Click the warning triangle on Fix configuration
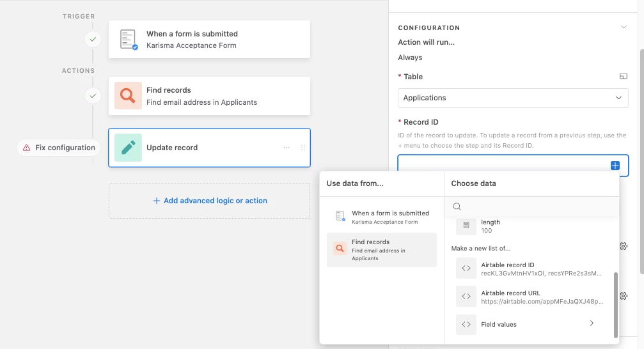The image size is (644, 349). coord(27,148)
